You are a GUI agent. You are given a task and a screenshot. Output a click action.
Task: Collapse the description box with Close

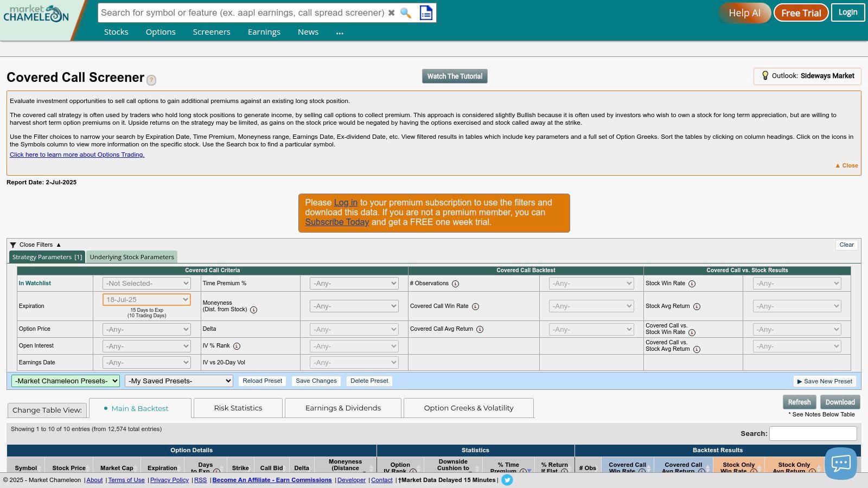click(847, 165)
